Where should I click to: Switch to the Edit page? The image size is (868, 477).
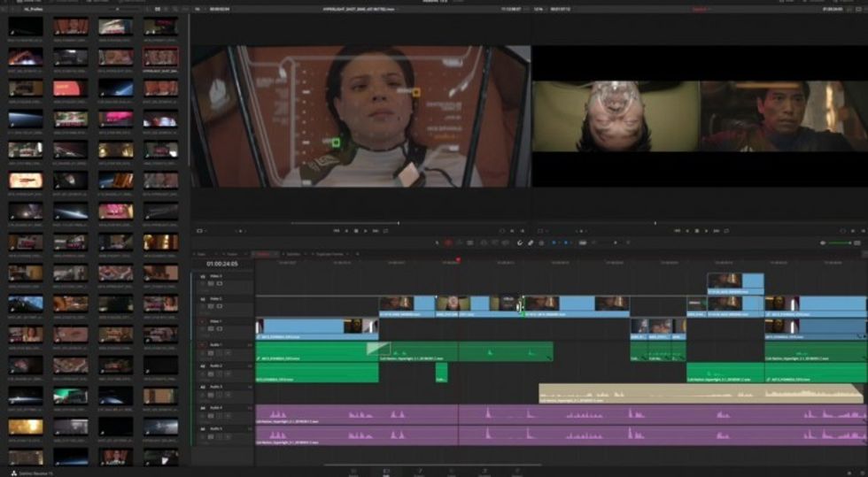(386, 472)
